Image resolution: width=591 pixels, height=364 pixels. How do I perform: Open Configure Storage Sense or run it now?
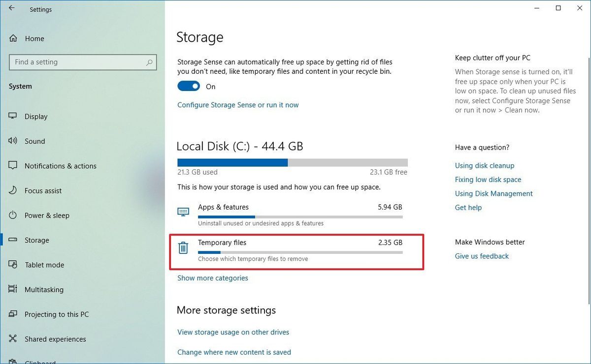(x=238, y=105)
